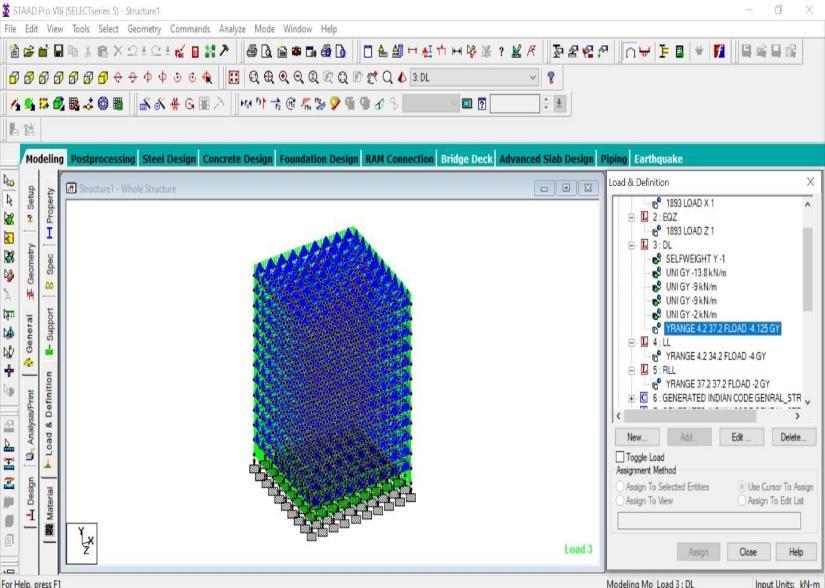Click the Whole Structure display icon
The width and height of the screenshot is (825, 588).
coord(234,78)
